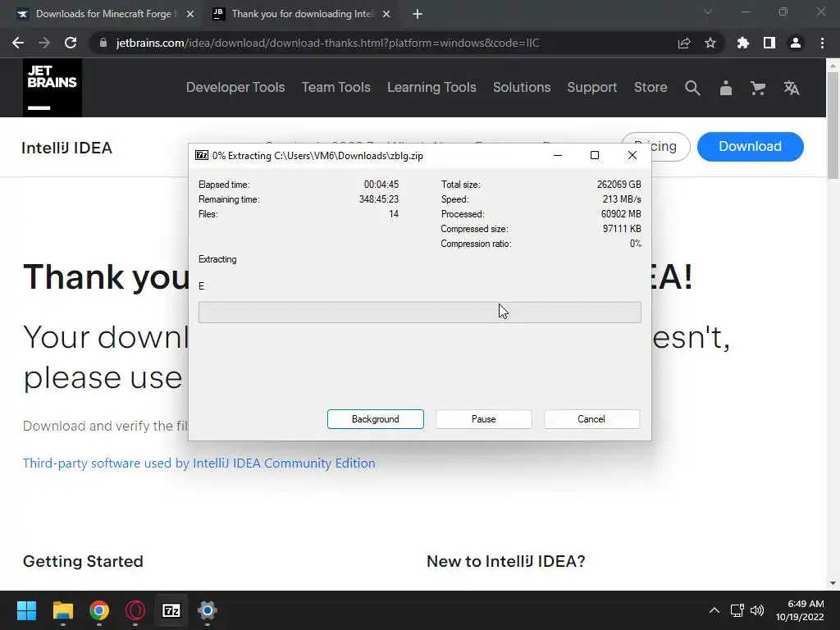This screenshot has width=840, height=630.
Task: Cancel the extraction
Action: point(591,419)
